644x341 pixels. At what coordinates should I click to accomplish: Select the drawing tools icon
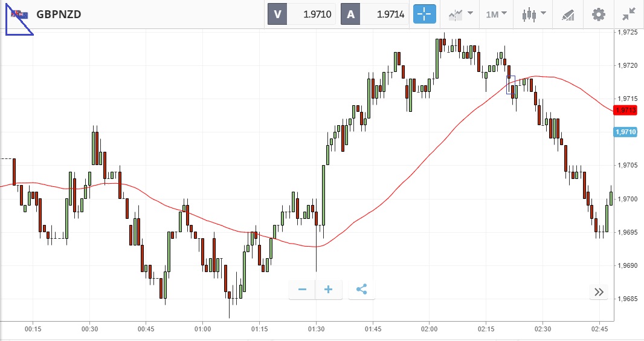pyautogui.click(x=568, y=14)
